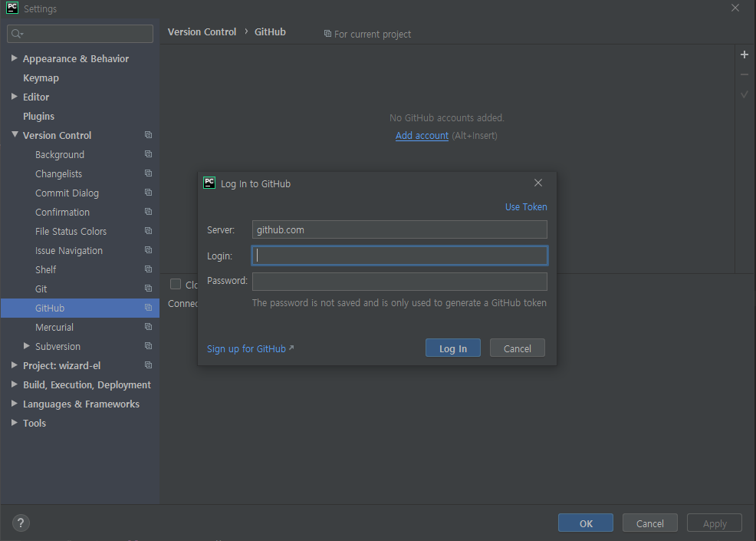The image size is (756, 541).
Task: Open Background under Version Control
Action: click(60, 154)
